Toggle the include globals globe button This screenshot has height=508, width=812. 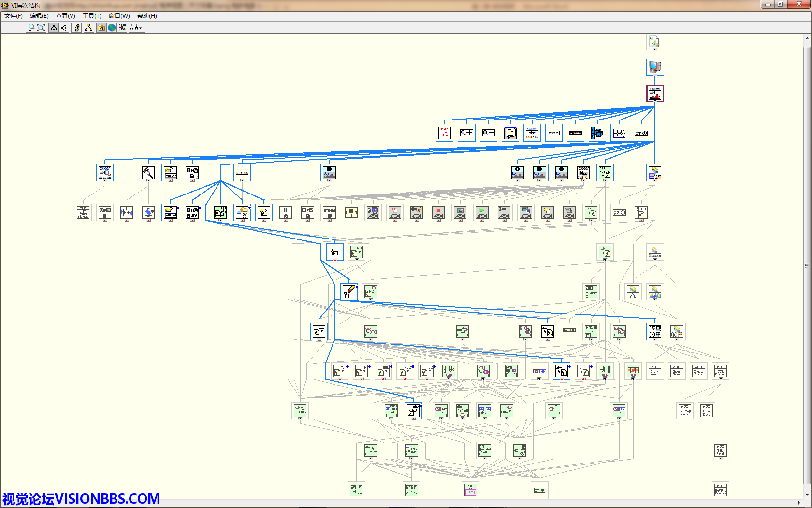(112, 28)
